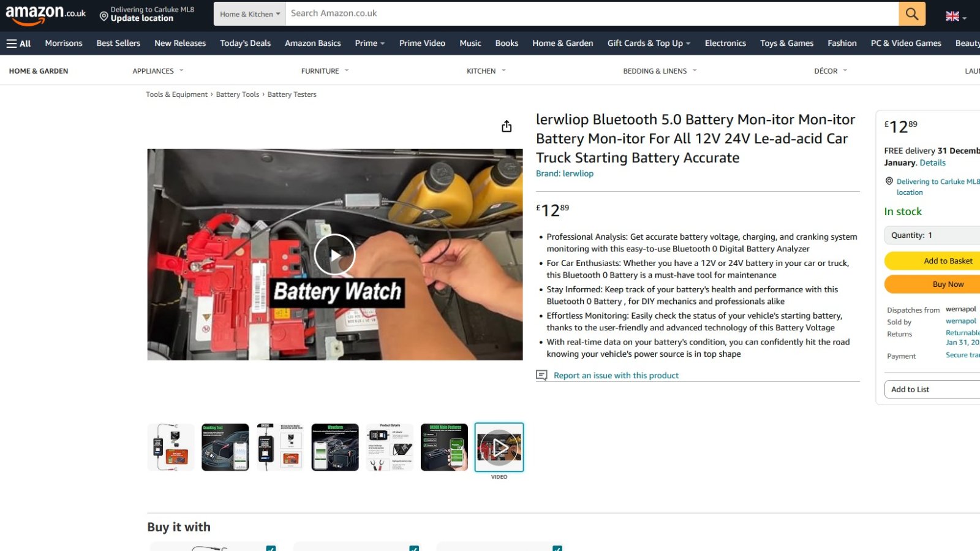
Task: Click the share icon above the video
Action: (x=507, y=126)
